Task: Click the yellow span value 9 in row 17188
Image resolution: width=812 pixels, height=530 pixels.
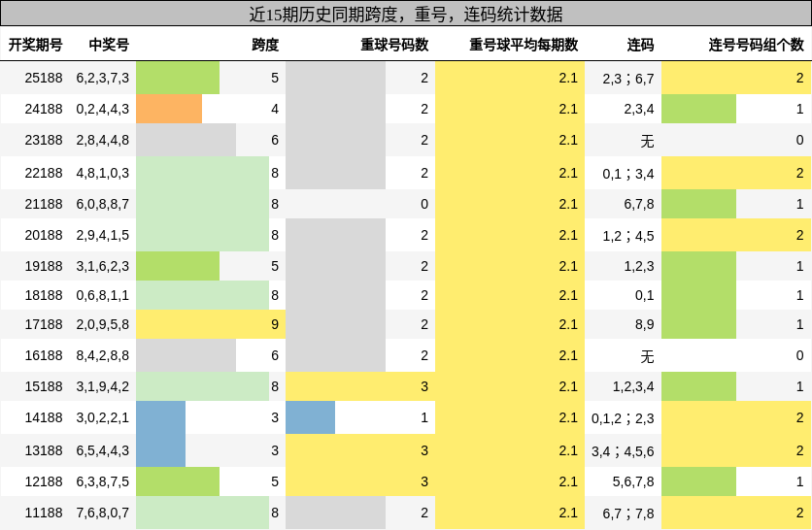Action: tap(275, 324)
